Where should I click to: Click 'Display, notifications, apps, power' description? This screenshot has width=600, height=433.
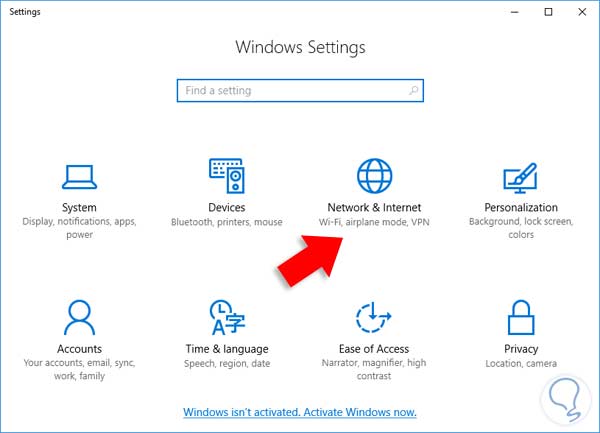79,228
